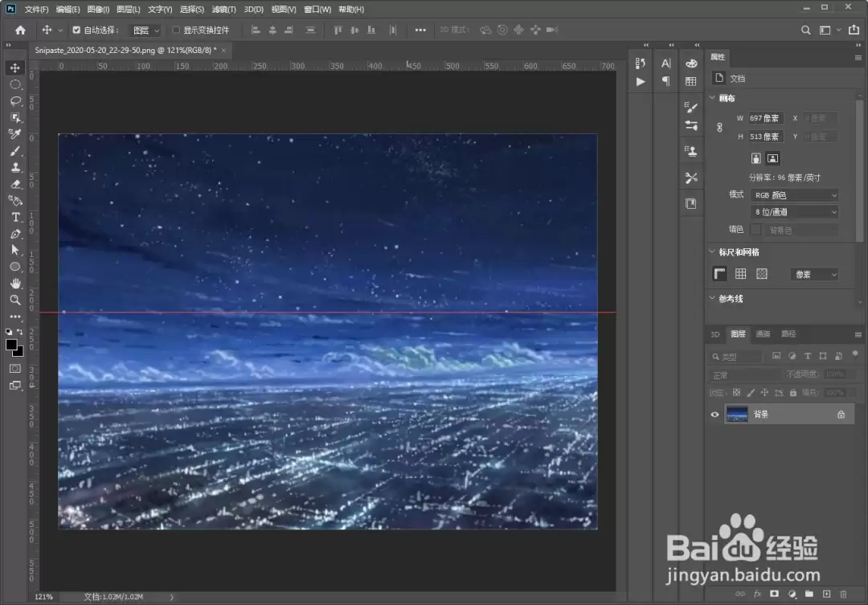868x605 pixels.
Task: Select the Pen tool
Action: click(x=15, y=234)
